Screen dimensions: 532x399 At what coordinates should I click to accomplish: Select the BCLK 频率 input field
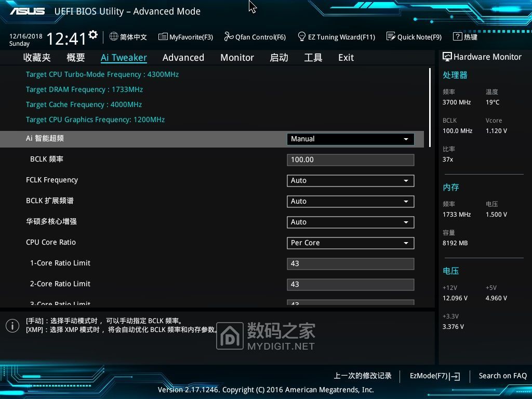(350, 159)
